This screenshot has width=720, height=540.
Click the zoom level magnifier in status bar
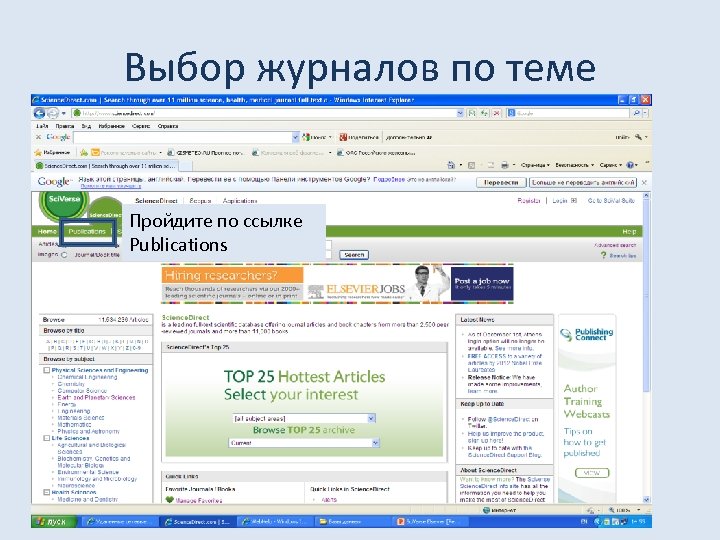pyautogui.click(x=611, y=510)
